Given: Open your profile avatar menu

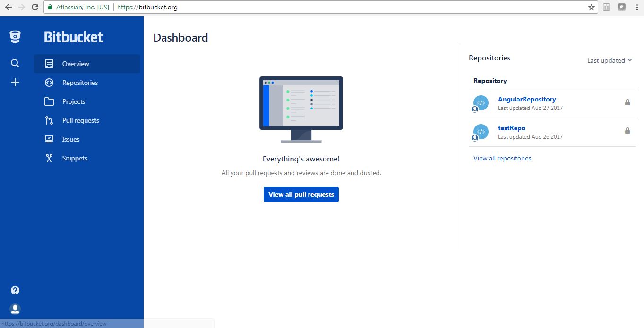Looking at the screenshot, I should 15,309.
